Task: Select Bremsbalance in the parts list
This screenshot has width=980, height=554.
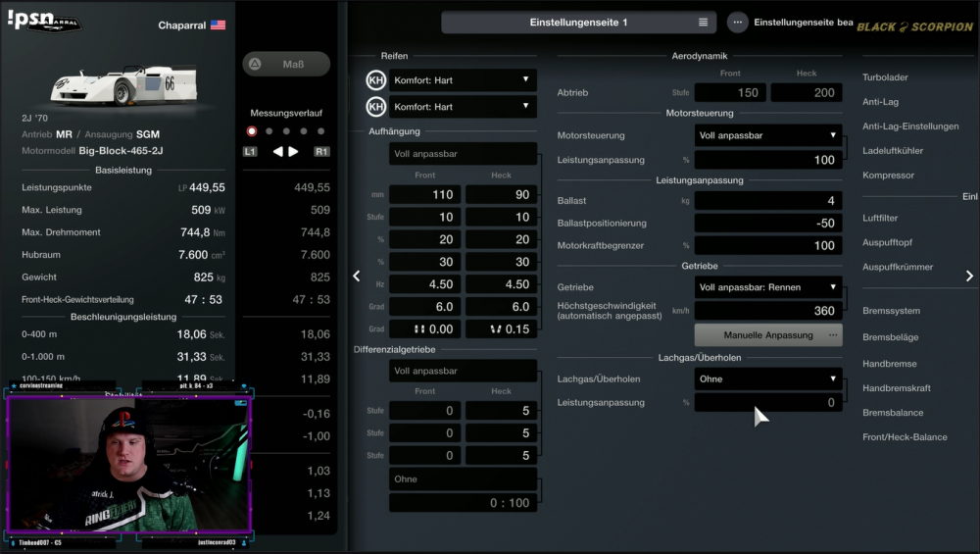Action: pyautogui.click(x=893, y=413)
